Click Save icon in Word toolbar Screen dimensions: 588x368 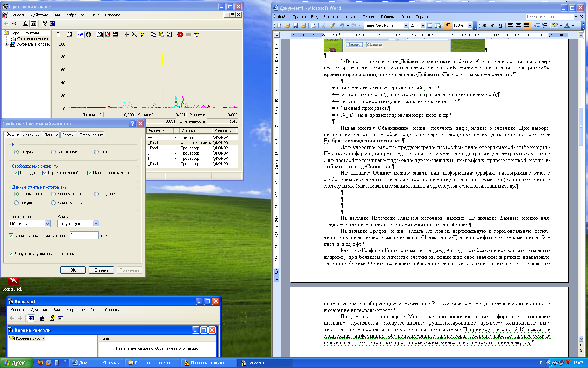(295, 26)
